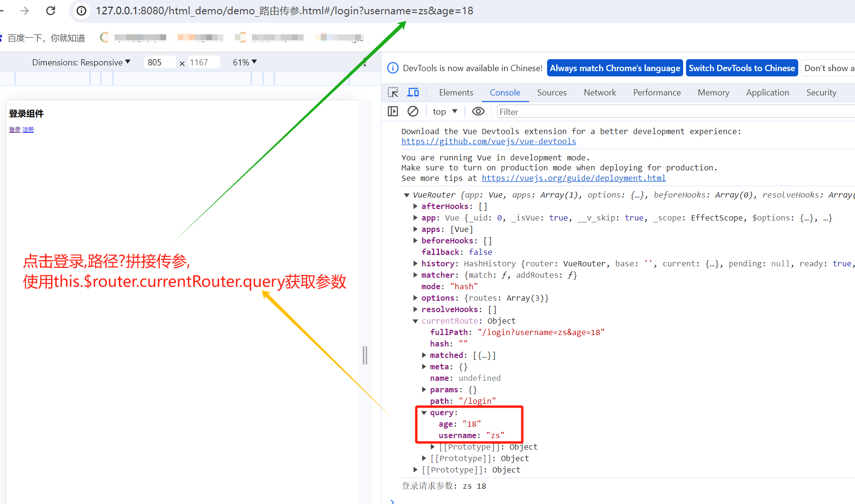Select the fullPath value text
The height and width of the screenshot is (504, 855).
[541, 332]
